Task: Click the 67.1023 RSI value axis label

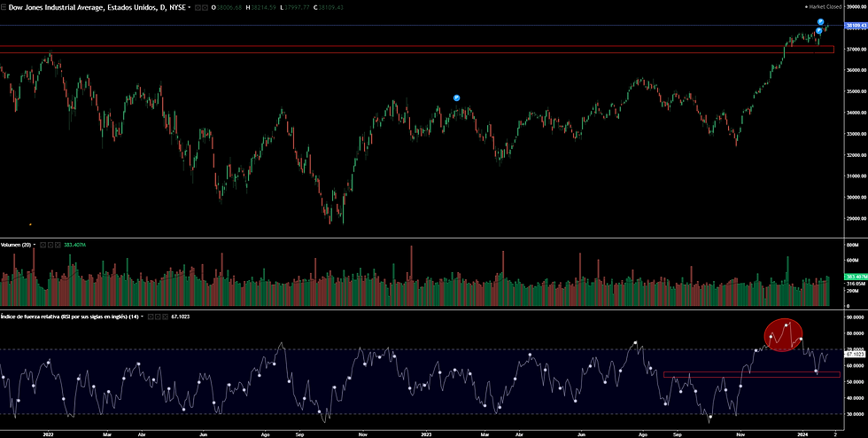Action: [x=856, y=353]
